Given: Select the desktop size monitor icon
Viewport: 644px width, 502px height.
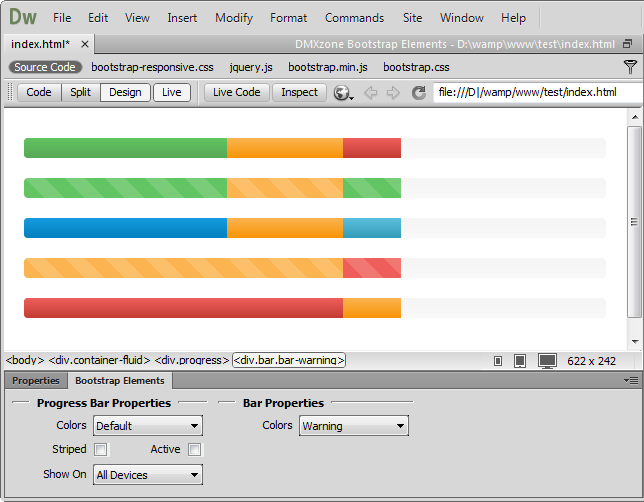Looking at the screenshot, I should click(x=547, y=361).
